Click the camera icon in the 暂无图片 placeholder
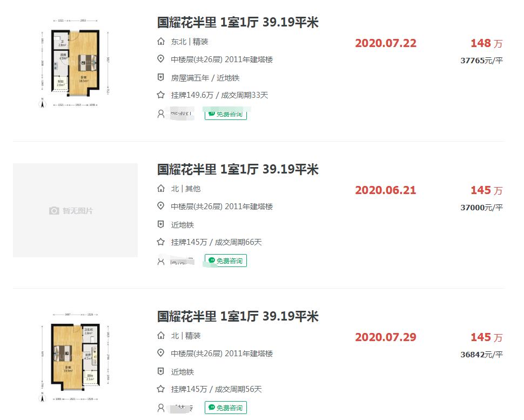The height and width of the screenshot is (420, 524). (x=54, y=211)
